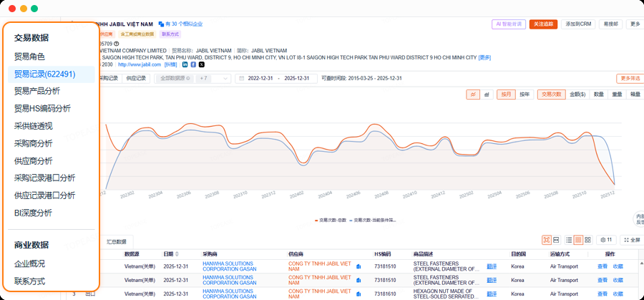Select 贸易产品分析 in the sidebar
Screen dimensions: 644x300
[37, 91]
